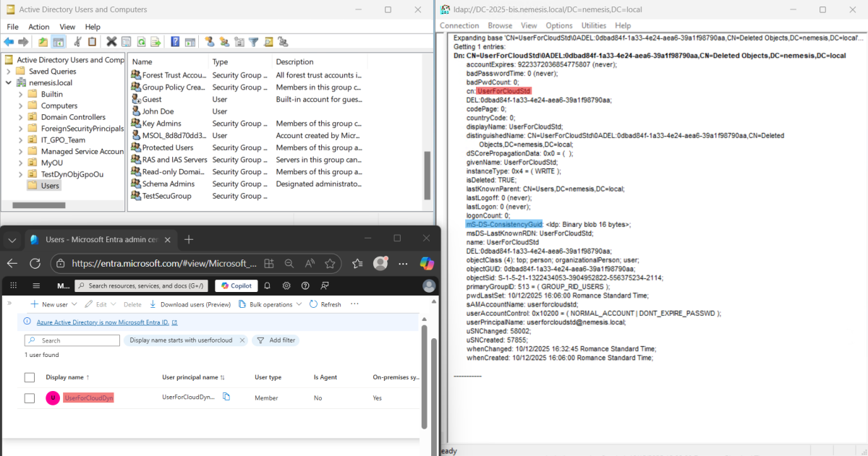Open the Action menu in ADUC
This screenshot has height=456, width=868.
click(39, 27)
